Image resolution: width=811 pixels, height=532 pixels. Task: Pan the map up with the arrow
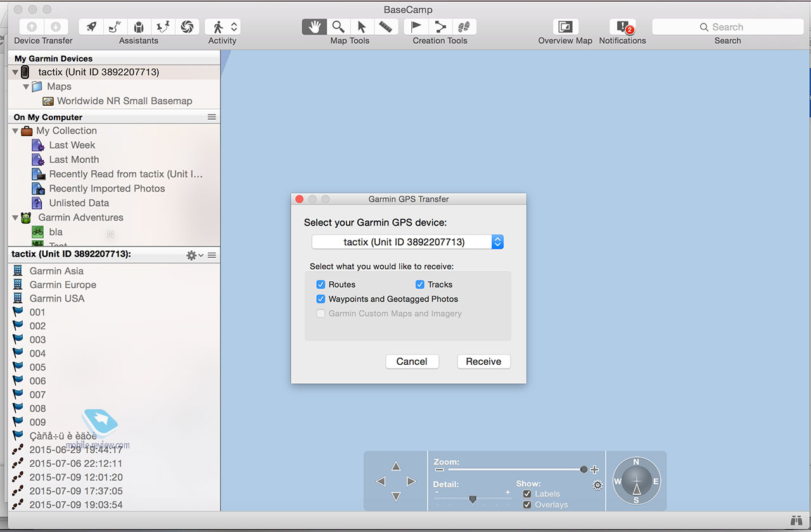click(396, 466)
